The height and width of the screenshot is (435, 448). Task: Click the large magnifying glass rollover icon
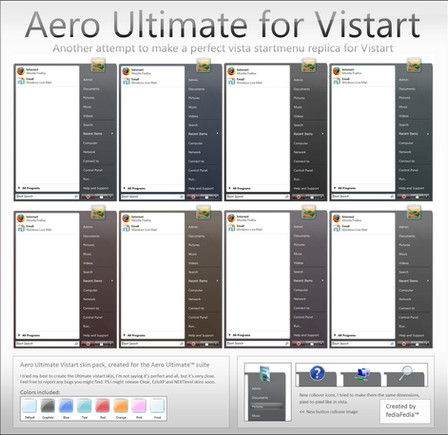(x=405, y=373)
